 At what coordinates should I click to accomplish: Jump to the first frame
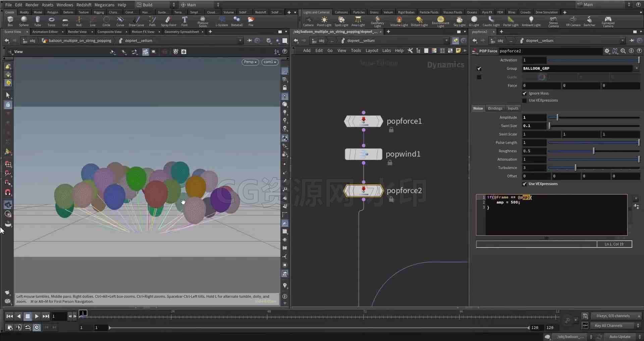pos(10,316)
